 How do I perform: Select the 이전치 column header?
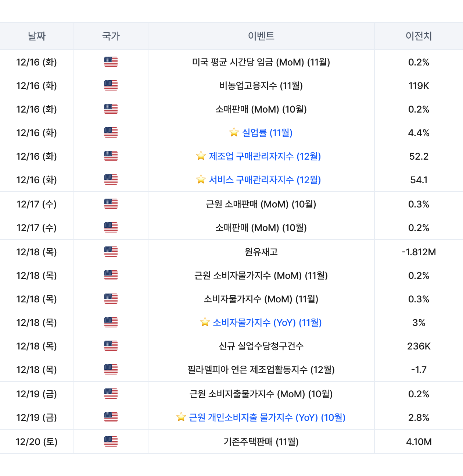(419, 36)
